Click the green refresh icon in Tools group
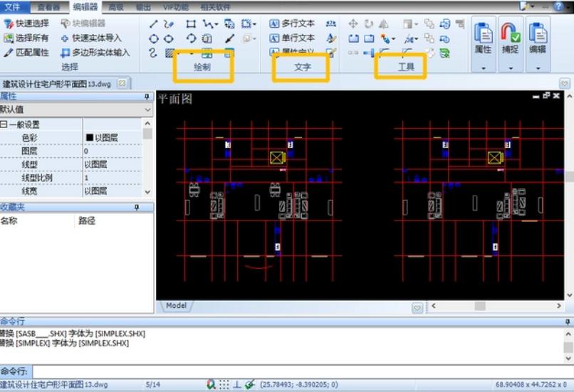Viewport: 574px width, 392px height. [445, 53]
